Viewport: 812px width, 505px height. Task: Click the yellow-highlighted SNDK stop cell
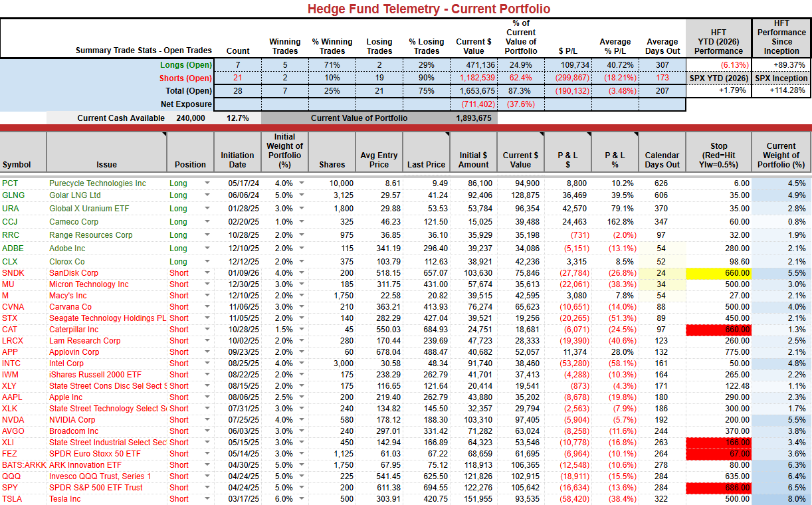pyautogui.click(x=718, y=273)
